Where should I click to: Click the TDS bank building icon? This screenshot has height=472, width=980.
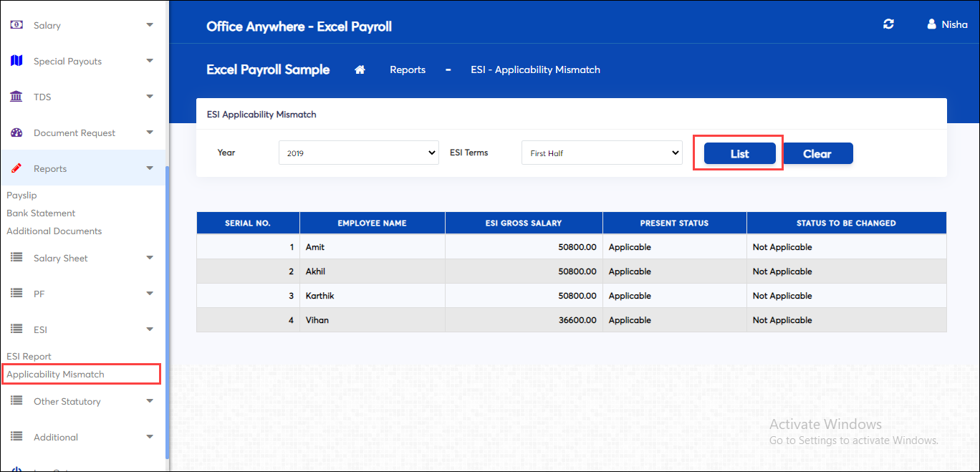pyautogui.click(x=16, y=97)
